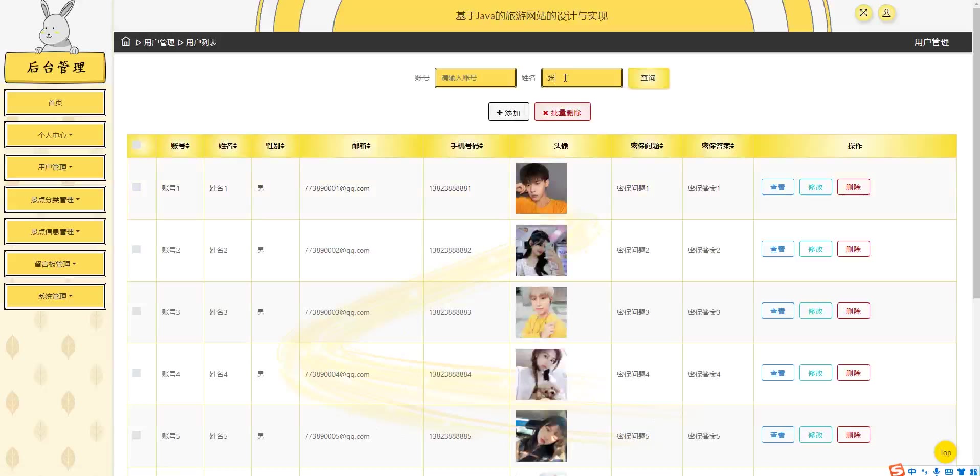Click the microphone icon in input tray
Screen dimensions: 980x476
937,472
